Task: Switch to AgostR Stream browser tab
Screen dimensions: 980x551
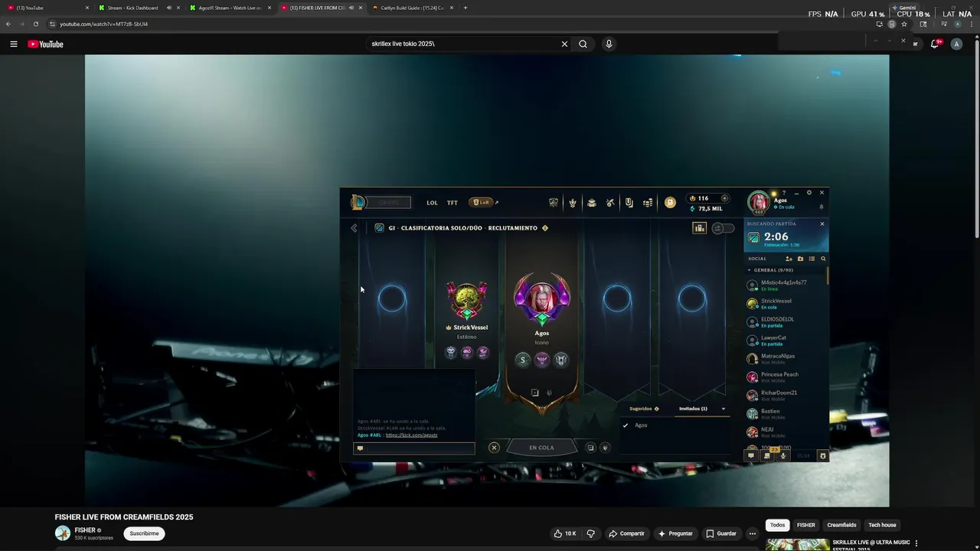Action: pyautogui.click(x=230, y=8)
